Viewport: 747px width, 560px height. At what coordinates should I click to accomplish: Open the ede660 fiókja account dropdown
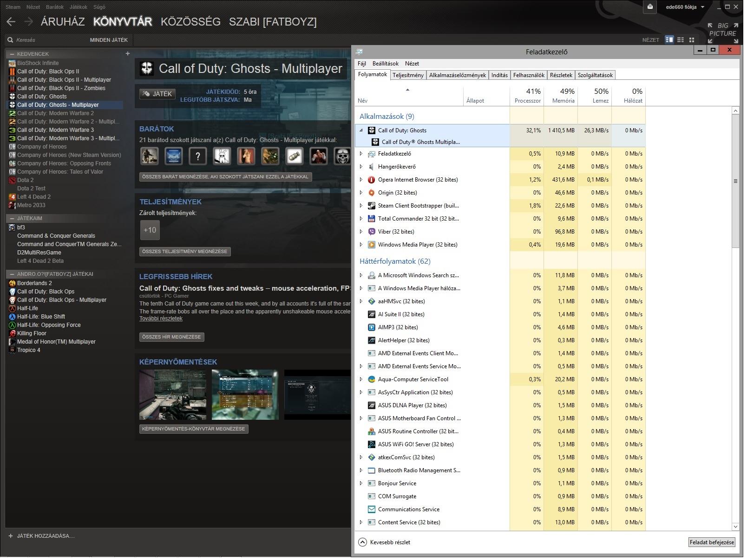pyautogui.click(x=685, y=7)
